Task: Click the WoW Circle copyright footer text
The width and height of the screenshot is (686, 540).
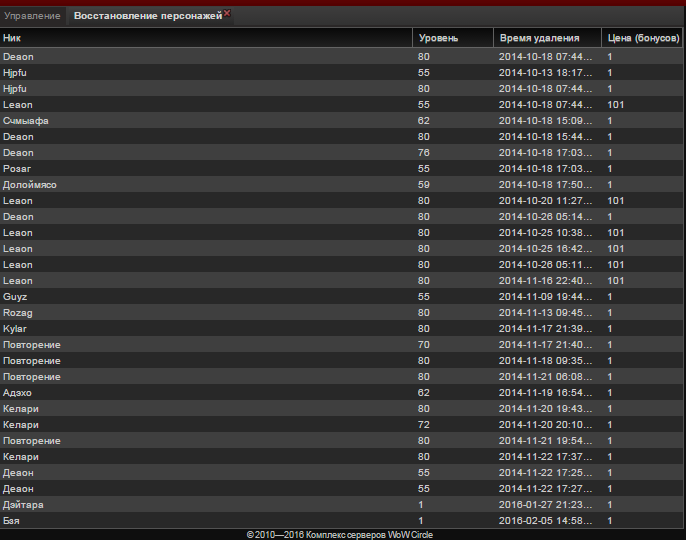Action: [340, 534]
